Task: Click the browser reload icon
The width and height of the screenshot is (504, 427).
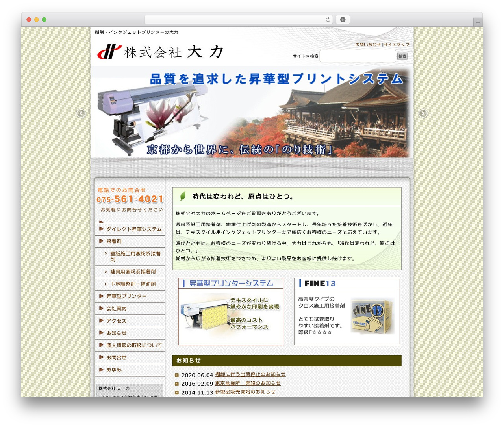Action: [x=328, y=20]
